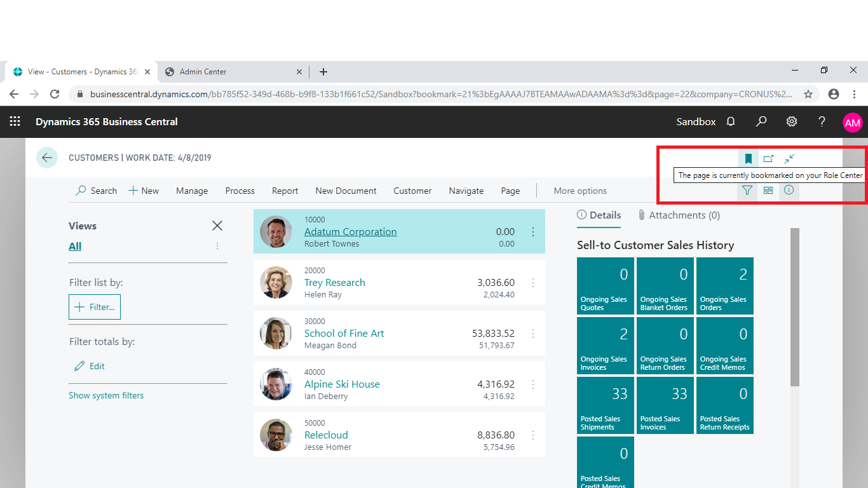Image resolution: width=868 pixels, height=488 pixels.
Task: Open Posted Sales Return Receipts tile
Action: click(x=725, y=405)
